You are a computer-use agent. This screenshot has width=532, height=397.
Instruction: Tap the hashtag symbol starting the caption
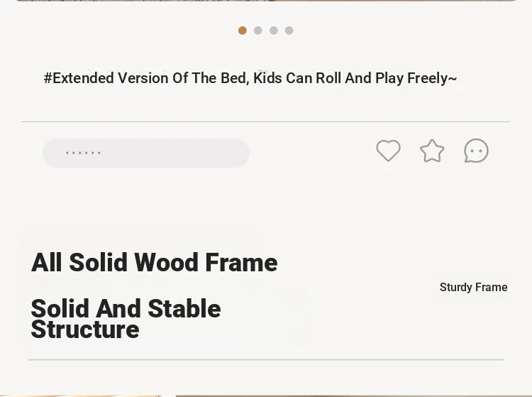coord(48,78)
